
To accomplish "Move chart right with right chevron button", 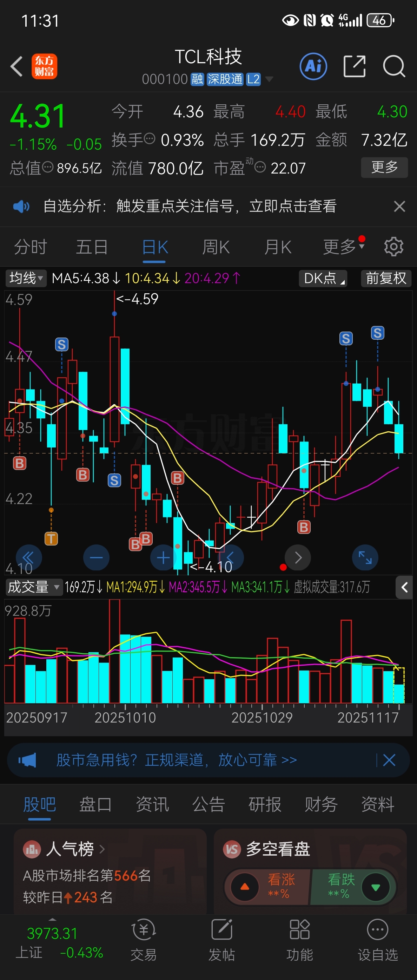I will (x=298, y=558).
